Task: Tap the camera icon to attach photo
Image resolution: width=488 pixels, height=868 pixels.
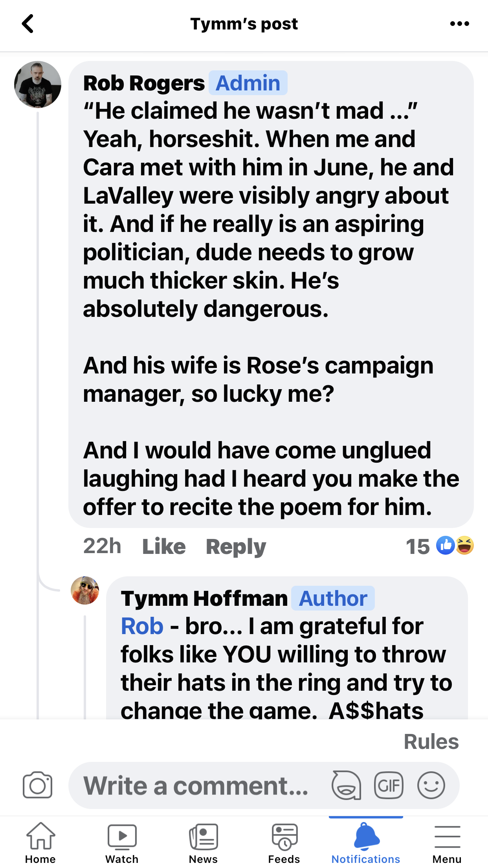Action: [37, 785]
